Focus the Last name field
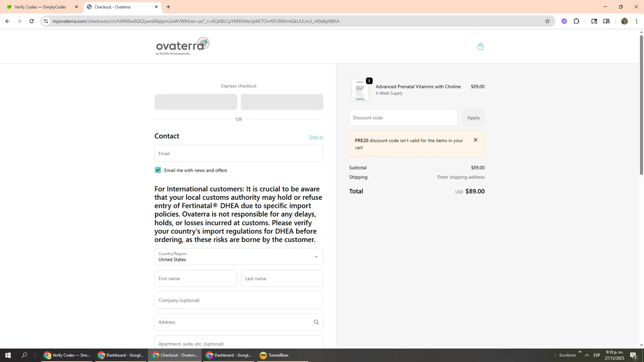Image resolution: width=644 pixels, height=362 pixels. click(282, 278)
